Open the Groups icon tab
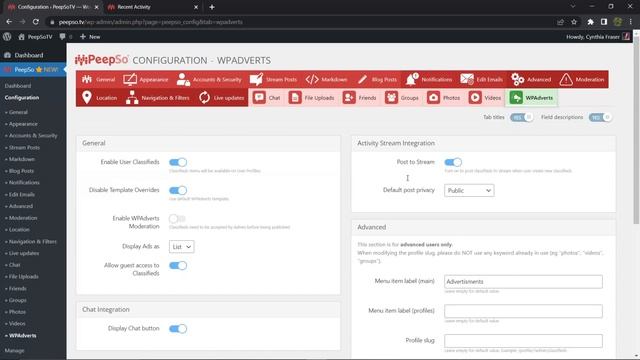This screenshot has width=640, height=360. point(391,98)
